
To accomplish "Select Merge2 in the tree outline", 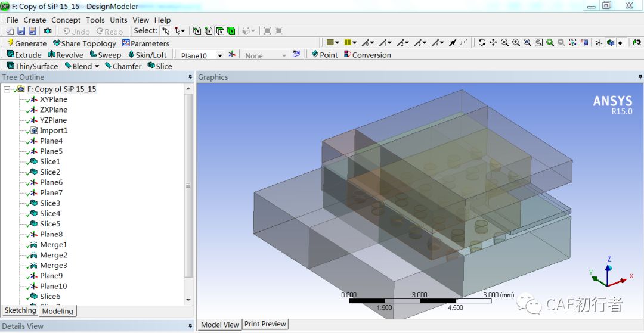I will [x=54, y=255].
